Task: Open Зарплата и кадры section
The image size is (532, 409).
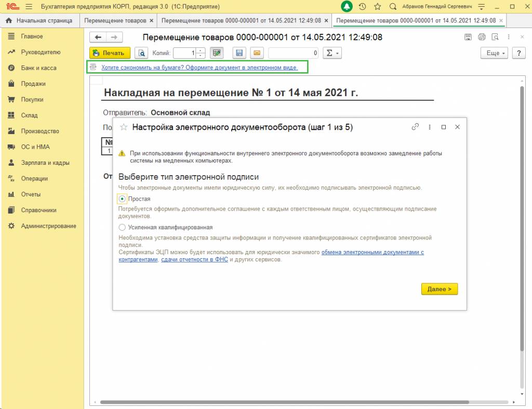Action: 45,163
